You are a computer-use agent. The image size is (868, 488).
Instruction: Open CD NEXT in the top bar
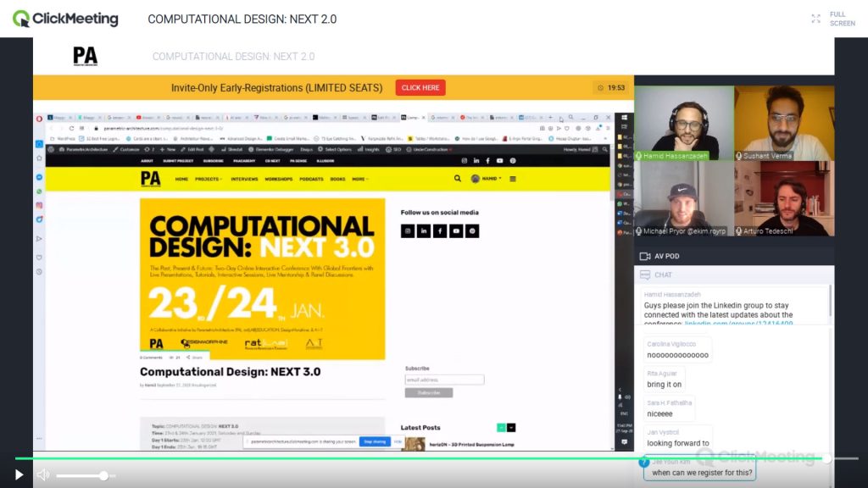[272, 161]
